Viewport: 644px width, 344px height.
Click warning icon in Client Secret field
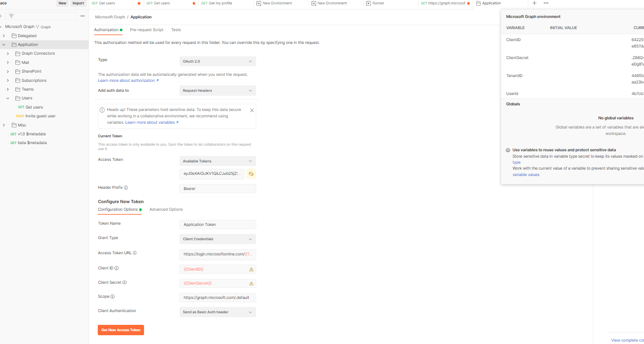(x=251, y=284)
